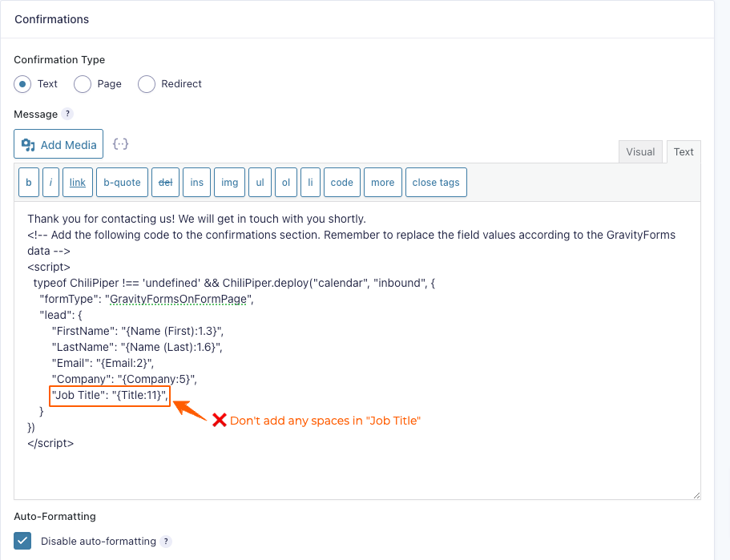Insert a del tag

click(165, 183)
